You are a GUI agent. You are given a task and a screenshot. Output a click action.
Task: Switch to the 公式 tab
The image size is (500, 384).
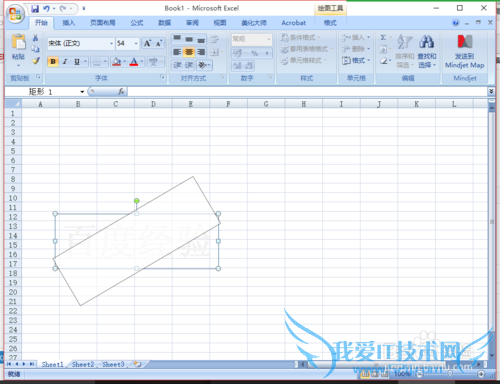click(x=137, y=23)
